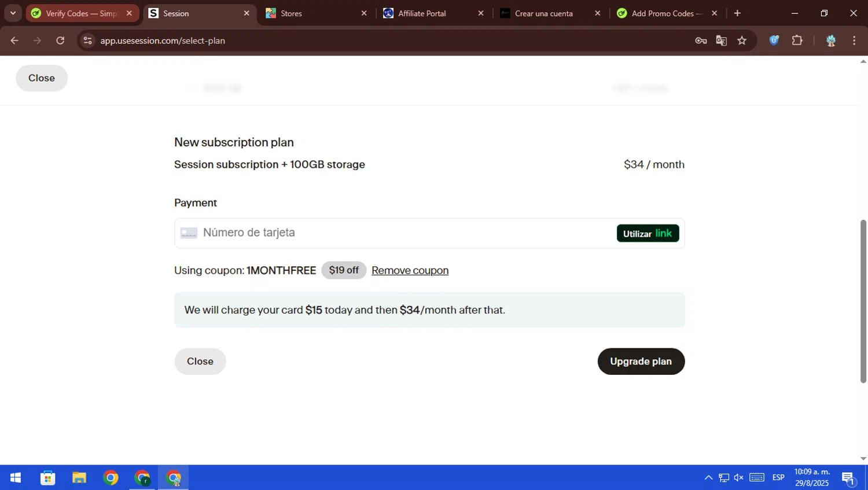Switch to the Crear una cuenta tab
Image resolution: width=868 pixels, height=490 pixels.
550,13
